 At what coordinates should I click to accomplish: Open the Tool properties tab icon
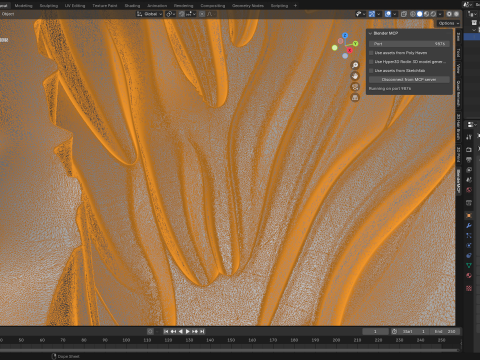pos(469,137)
